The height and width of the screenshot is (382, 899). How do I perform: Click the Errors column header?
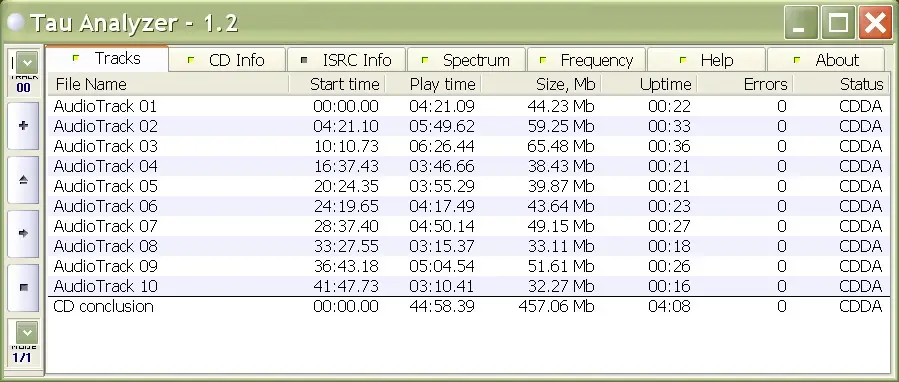tap(745, 84)
